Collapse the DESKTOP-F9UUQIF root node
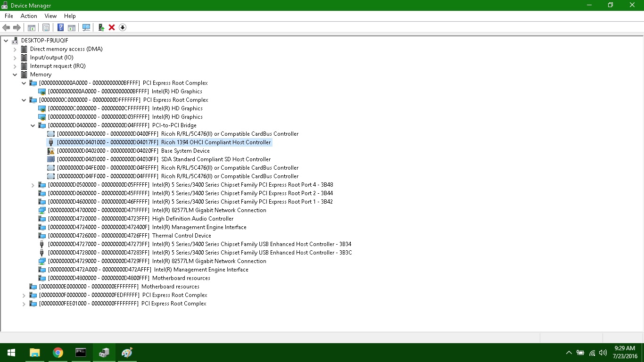This screenshot has width=644, height=362. click(x=6, y=41)
